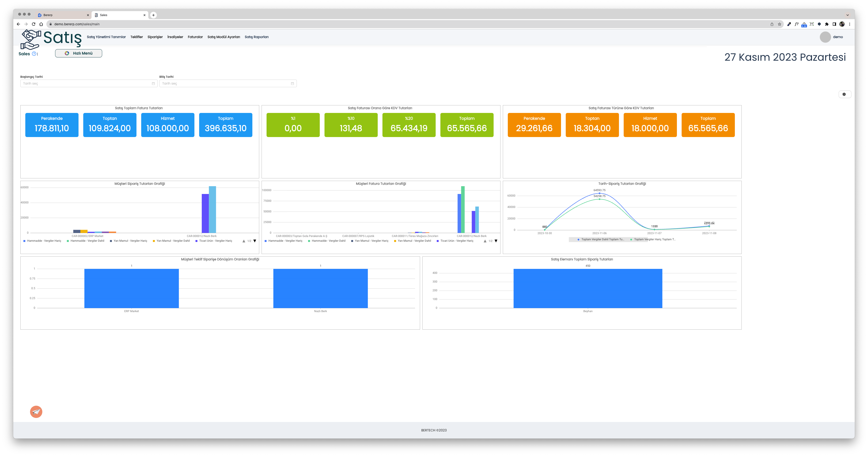
Task: Click the blue Perakende 178.811,10 card
Action: pyautogui.click(x=52, y=125)
